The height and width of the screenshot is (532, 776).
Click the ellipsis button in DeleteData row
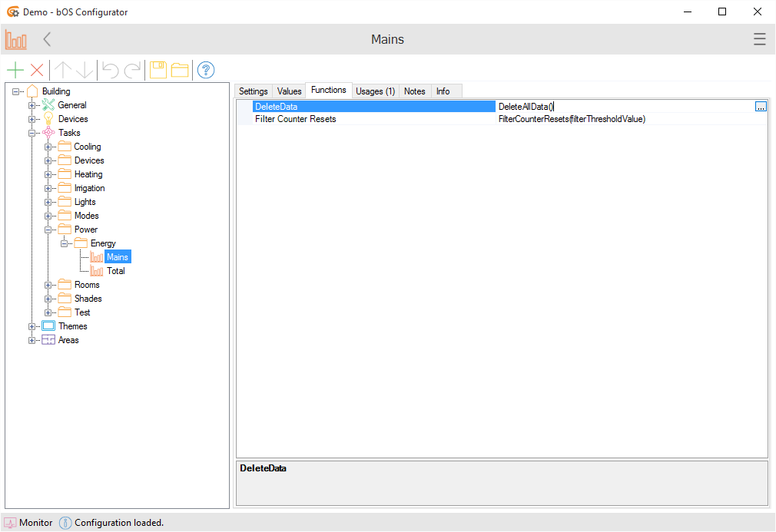click(761, 107)
